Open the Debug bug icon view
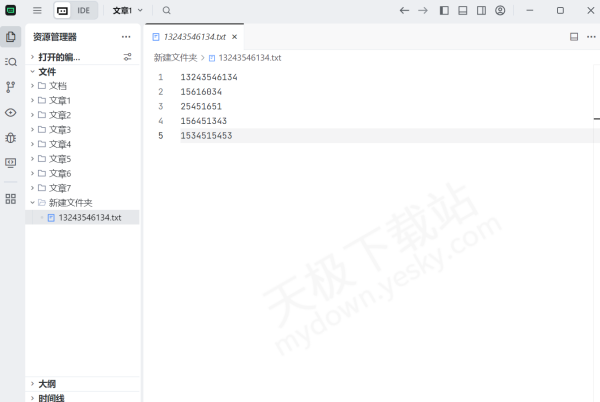The image size is (600, 402). point(11,137)
